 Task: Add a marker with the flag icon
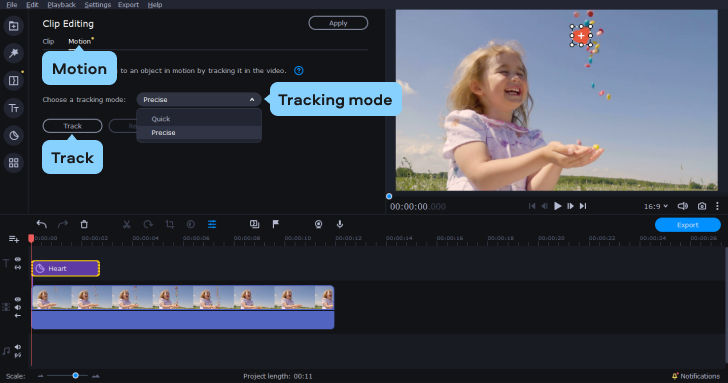point(276,224)
